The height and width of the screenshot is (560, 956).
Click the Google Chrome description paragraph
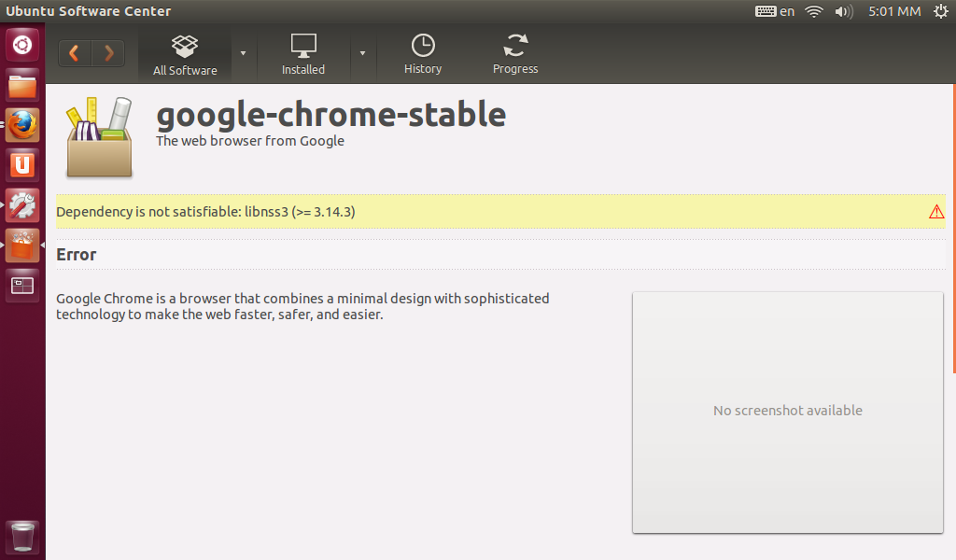click(x=302, y=306)
